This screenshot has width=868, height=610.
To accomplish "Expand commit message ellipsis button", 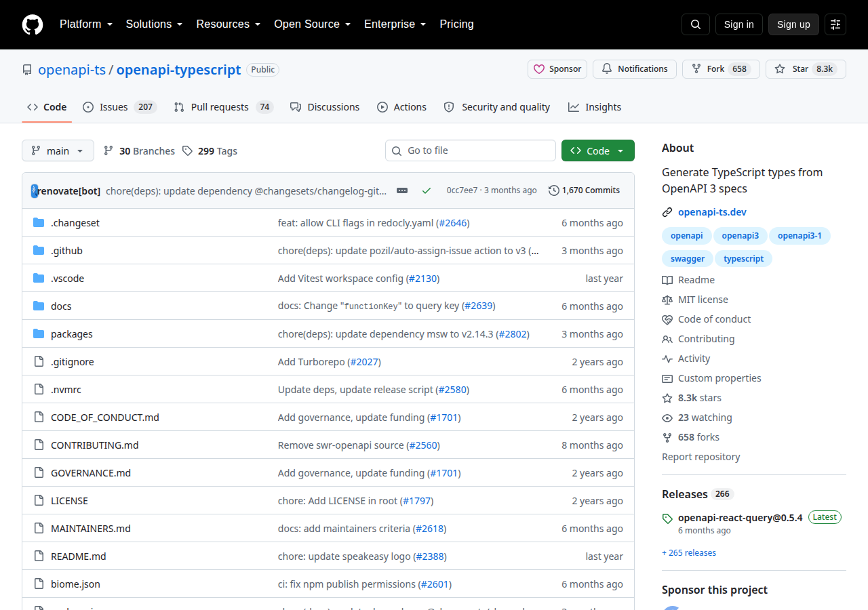I will 402,190.
